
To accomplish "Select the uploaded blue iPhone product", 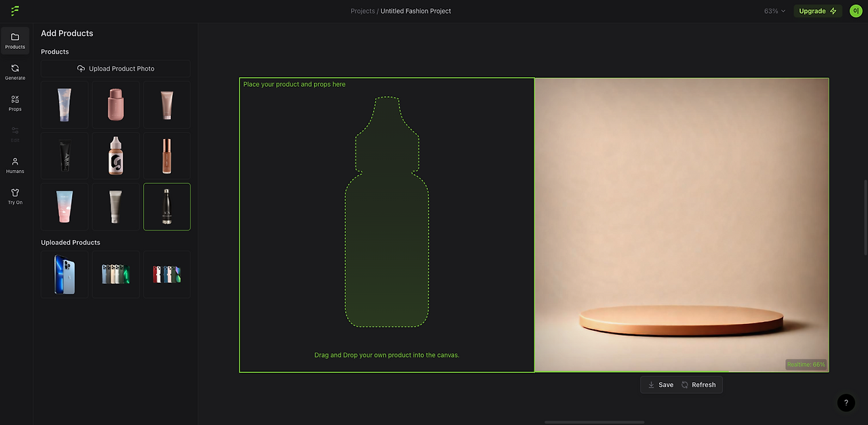I will pyautogui.click(x=64, y=275).
